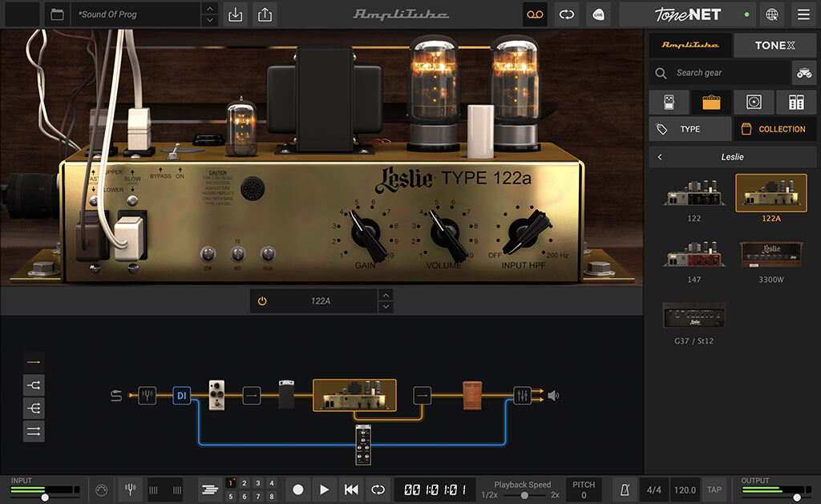Open the amplifier gear category icon

pyautogui.click(x=710, y=102)
